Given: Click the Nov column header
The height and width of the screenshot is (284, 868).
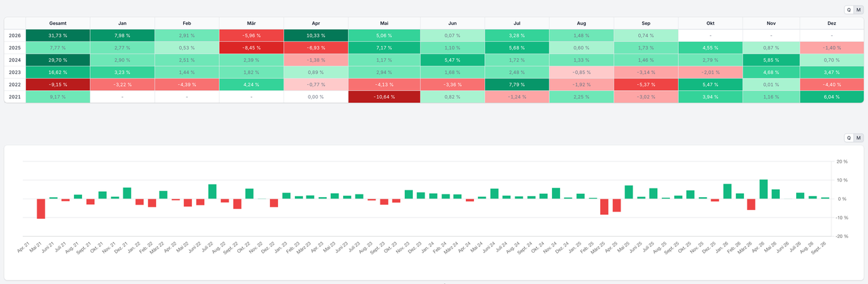Looking at the screenshot, I should (x=771, y=23).
